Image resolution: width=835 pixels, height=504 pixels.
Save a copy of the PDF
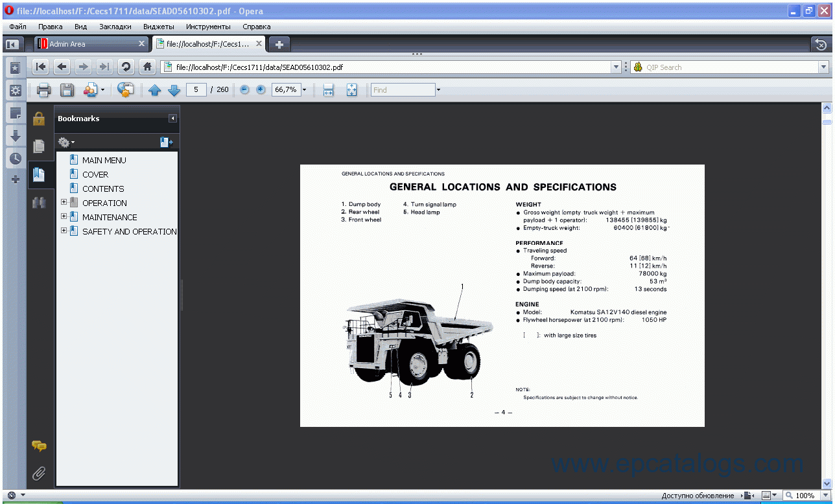(67, 90)
